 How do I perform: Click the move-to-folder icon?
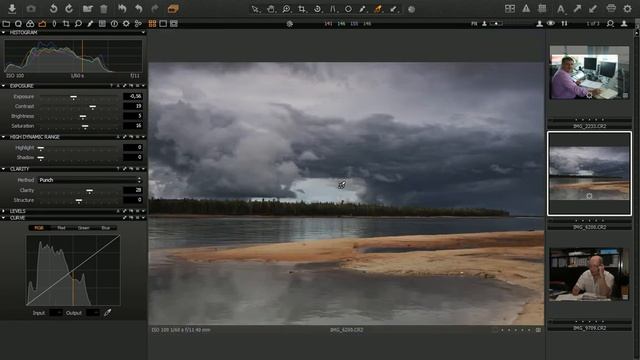click(x=87, y=9)
